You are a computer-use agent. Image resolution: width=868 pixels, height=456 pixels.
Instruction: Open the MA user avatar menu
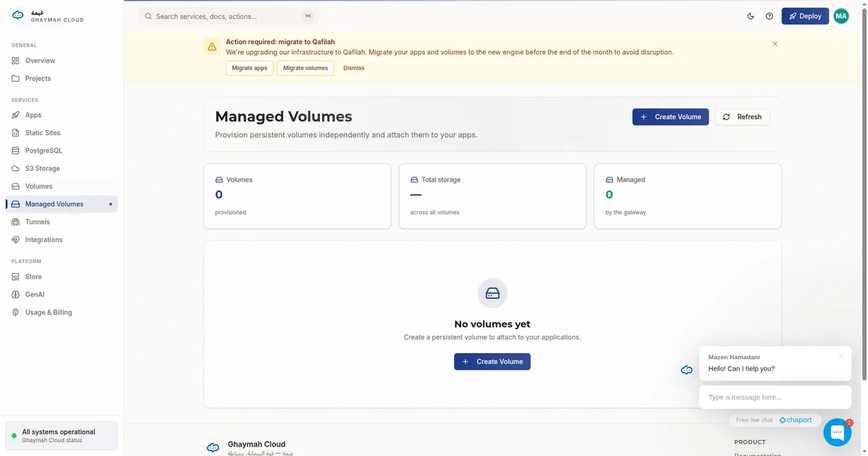click(x=841, y=16)
